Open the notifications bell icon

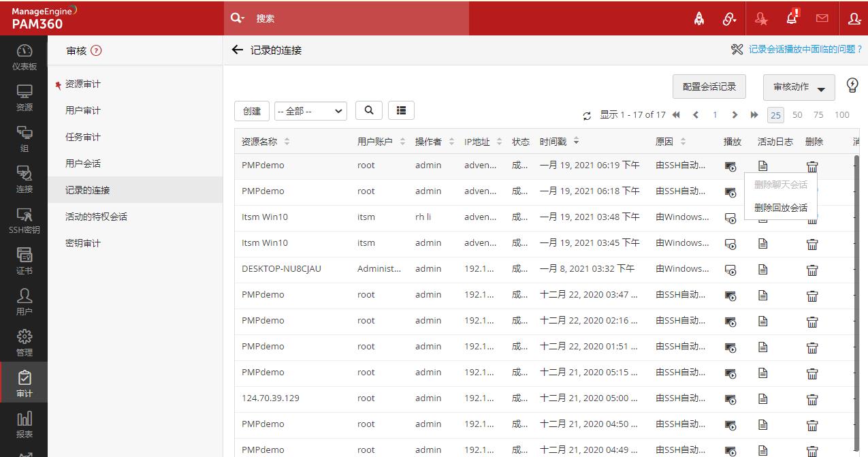click(x=792, y=18)
